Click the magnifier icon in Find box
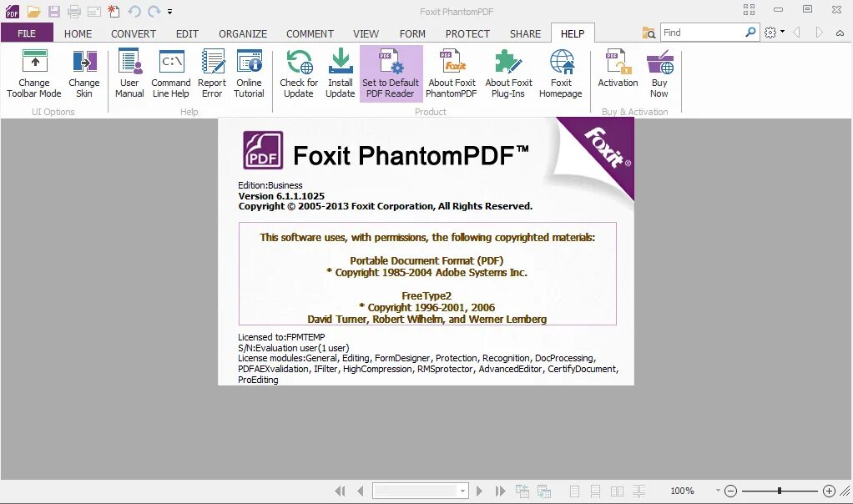 point(750,32)
